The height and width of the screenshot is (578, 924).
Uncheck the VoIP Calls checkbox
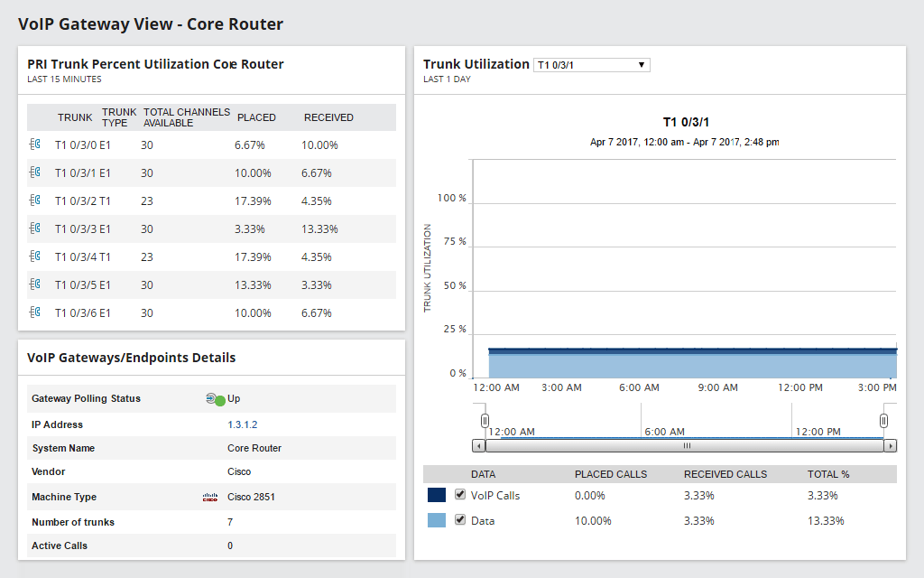[x=461, y=495]
